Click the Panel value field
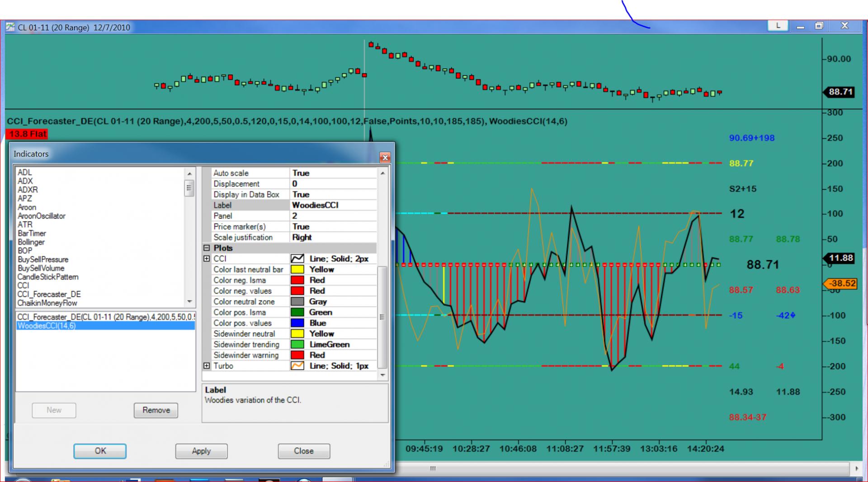 pos(333,216)
